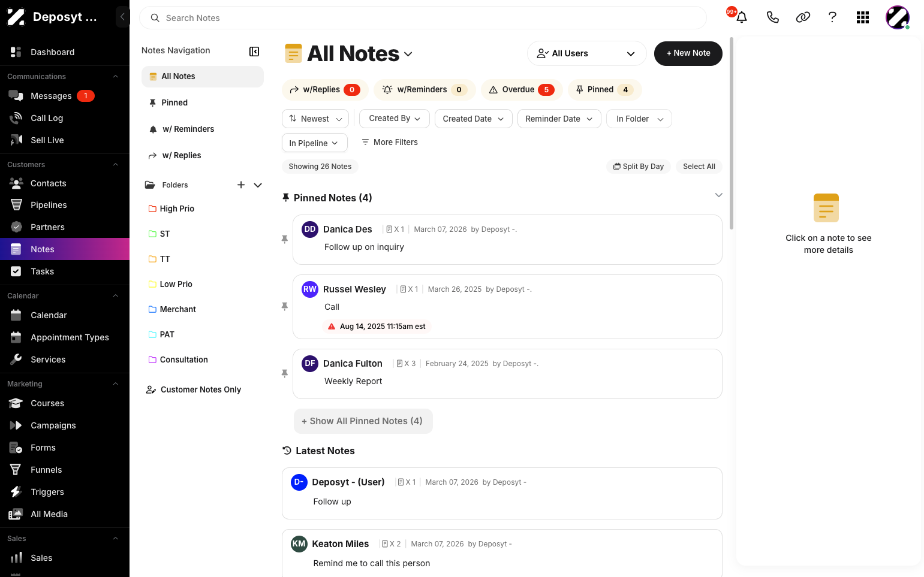Open More Filters
This screenshot has height=577, width=924.
tap(389, 142)
